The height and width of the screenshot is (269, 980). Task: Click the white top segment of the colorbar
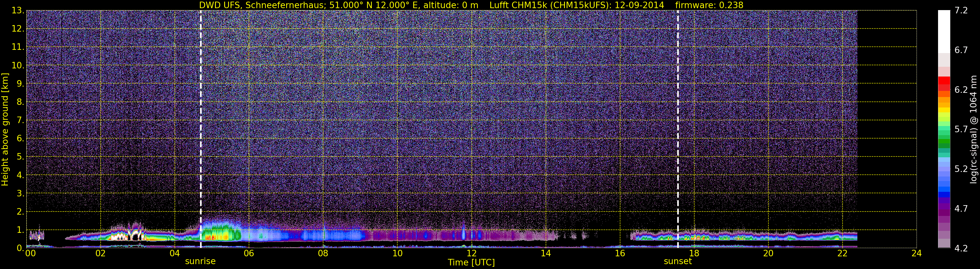pyautogui.click(x=944, y=31)
